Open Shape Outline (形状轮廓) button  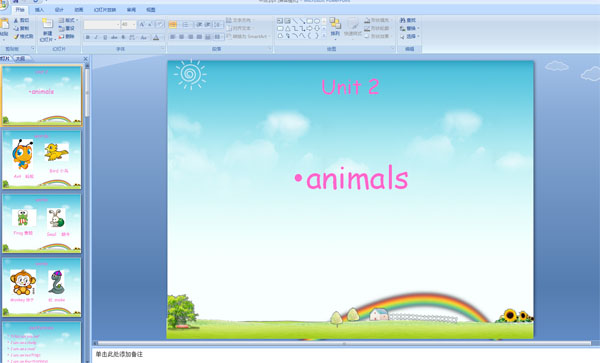tap(377, 28)
